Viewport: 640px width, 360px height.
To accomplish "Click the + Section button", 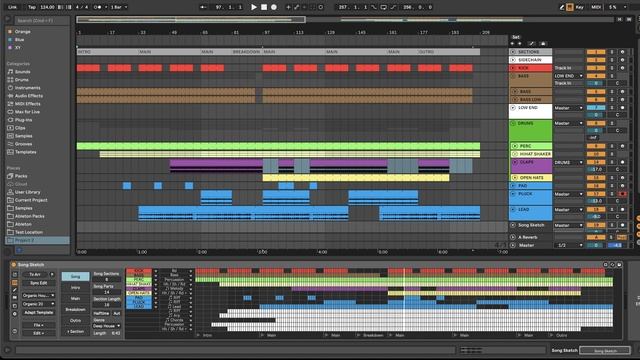I will tap(76, 331).
